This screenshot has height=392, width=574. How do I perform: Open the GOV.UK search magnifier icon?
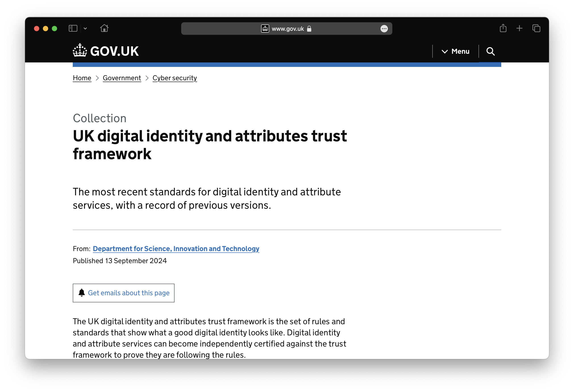[490, 51]
